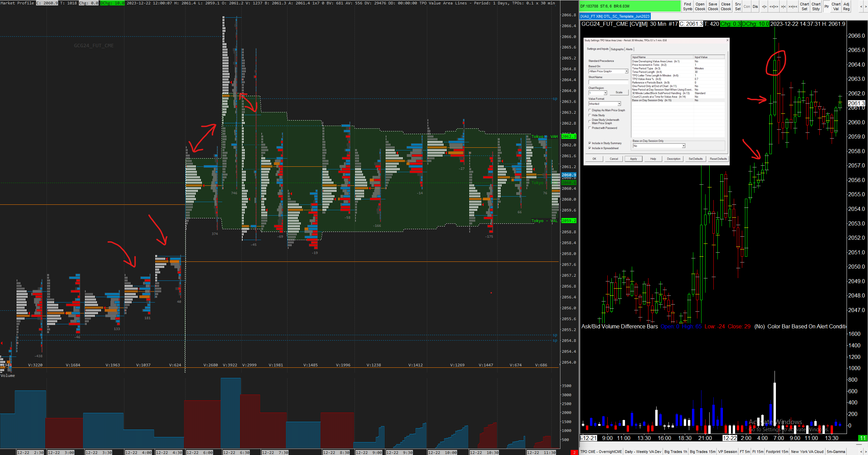Select the Ptr pointer tool

coord(827,6)
